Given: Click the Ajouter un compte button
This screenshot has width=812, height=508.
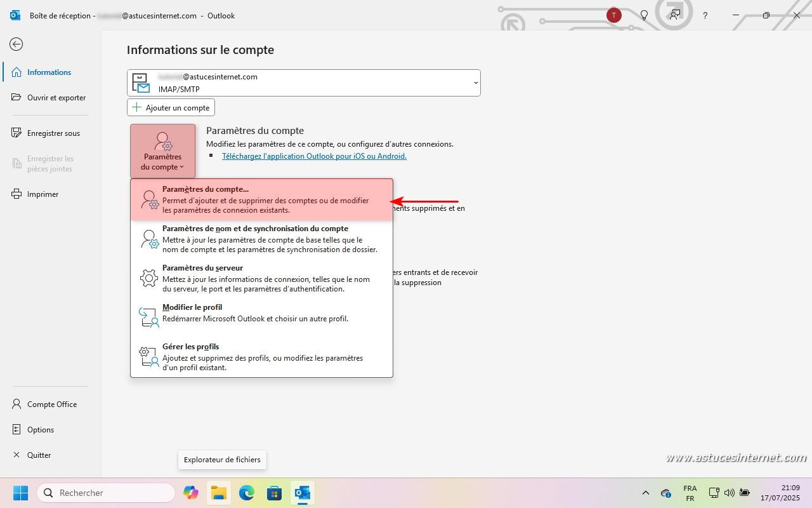Looking at the screenshot, I should pyautogui.click(x=171, y=107).
